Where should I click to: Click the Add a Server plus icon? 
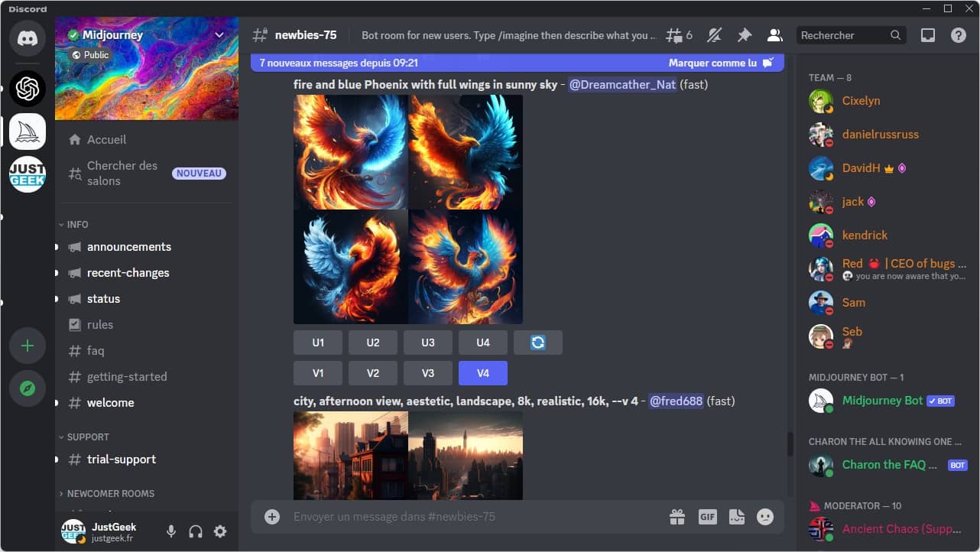point(28,346)
